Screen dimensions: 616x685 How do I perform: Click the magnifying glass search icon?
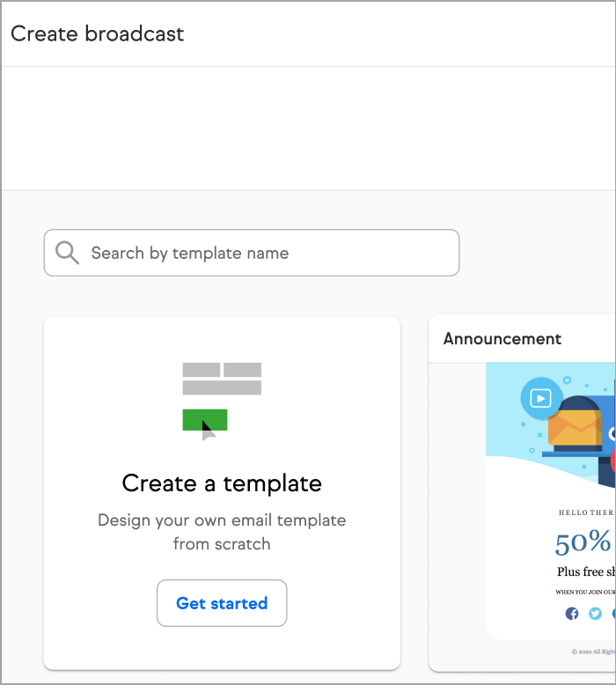[x=67, y=253]
